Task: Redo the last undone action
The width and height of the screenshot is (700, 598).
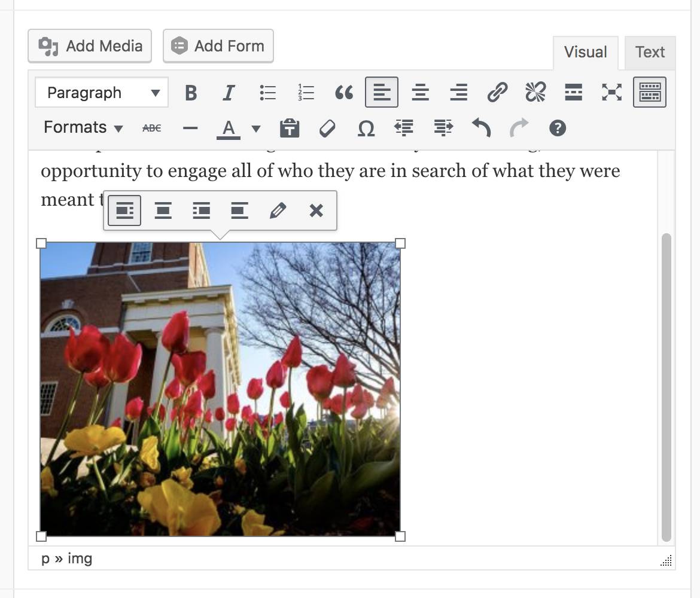Action: (519, 128)
